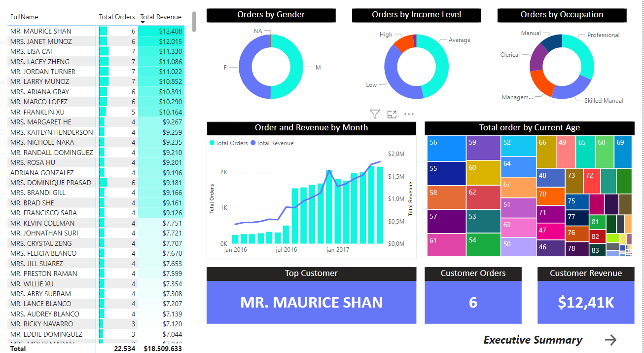Select the M segment in Orders by Gender
Image resolution: width=644 pixels, height=353 pixels.
pyautogui.click(x=297, y=67)
